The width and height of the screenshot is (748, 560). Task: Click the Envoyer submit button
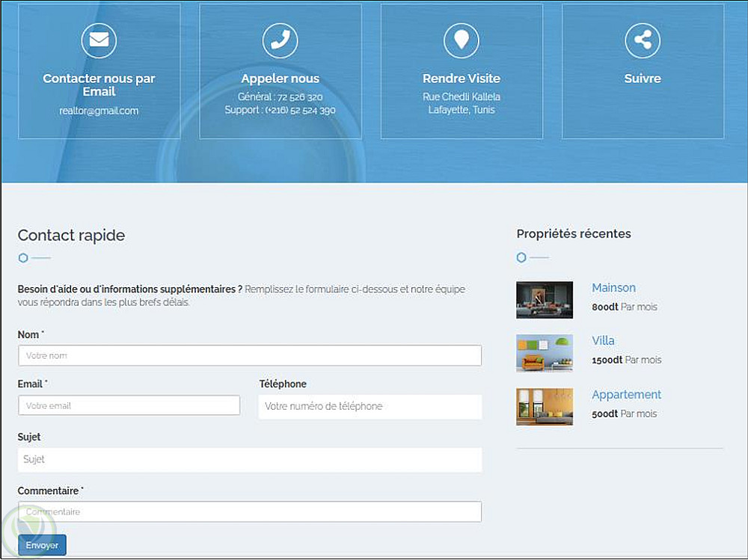click(42, 545)
